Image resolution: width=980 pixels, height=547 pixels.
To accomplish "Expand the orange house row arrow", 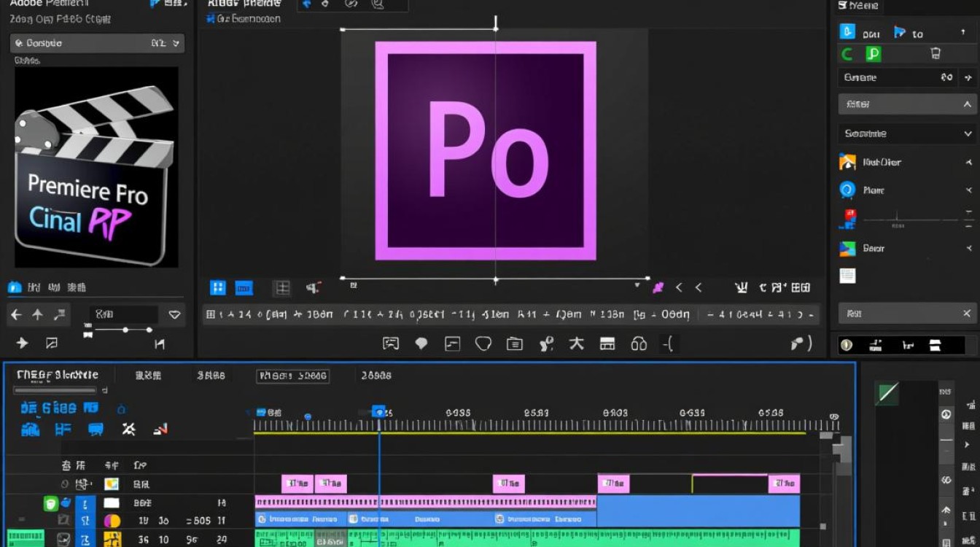I will click(x=968, y=162).
